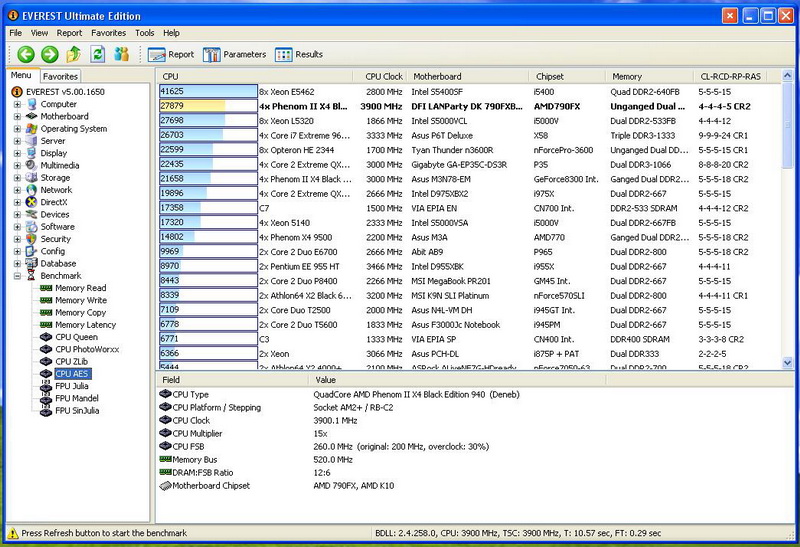This screenshot has width=800, height=547.
Task: Select the Operating System tree icon
Action: coord(32,129)
